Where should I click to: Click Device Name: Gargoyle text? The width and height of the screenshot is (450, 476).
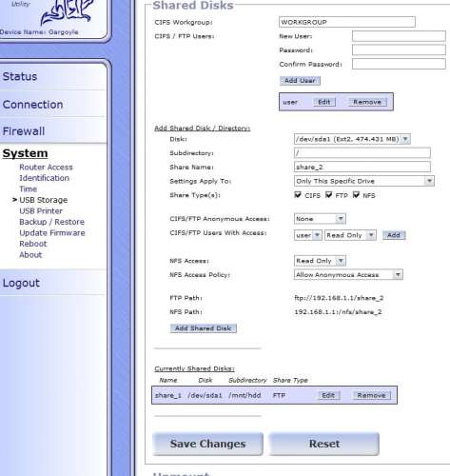(39, 32)
